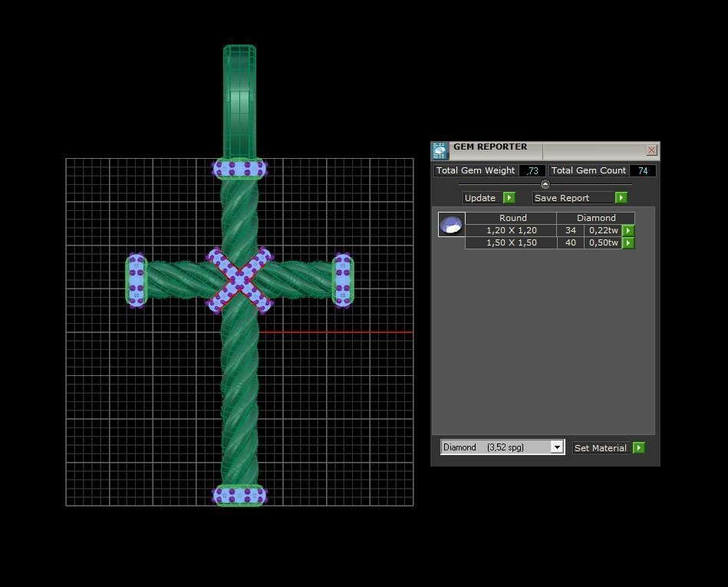This screenshot has height=587, width=728.
Task: Click green arrow for the 0,50tw row
Action: [x=628, y=243]
